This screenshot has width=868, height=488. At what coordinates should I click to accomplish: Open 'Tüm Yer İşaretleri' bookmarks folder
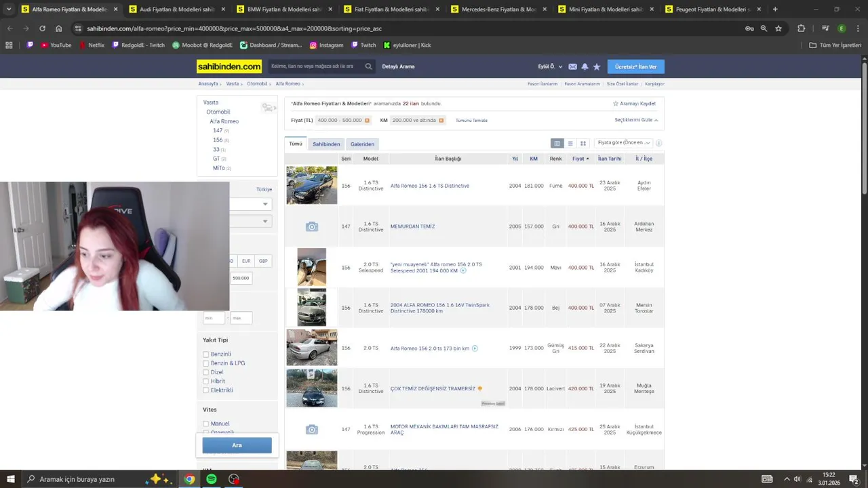835,45
